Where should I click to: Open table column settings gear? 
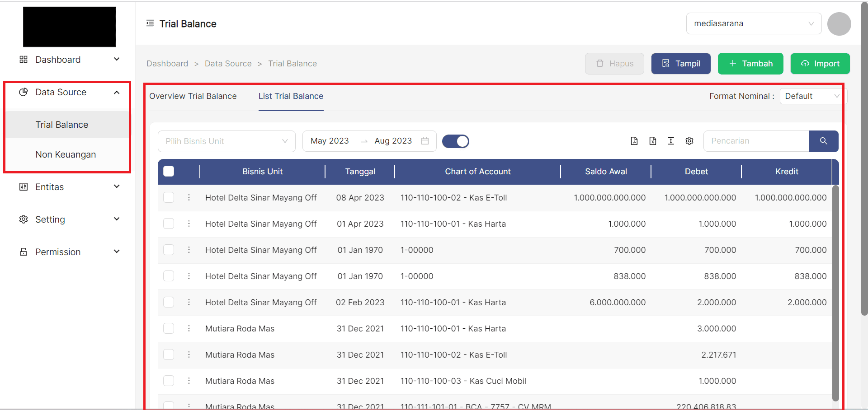point(689,141)
